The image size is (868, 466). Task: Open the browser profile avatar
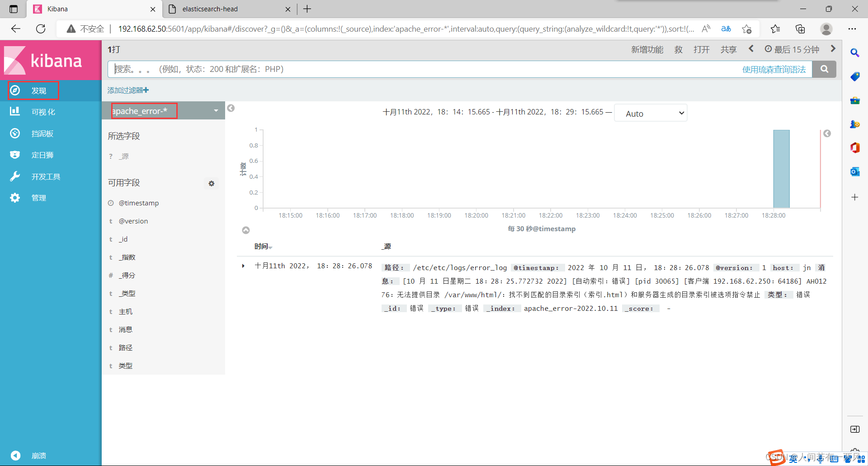pyautogui.click(x=826, y=29)
